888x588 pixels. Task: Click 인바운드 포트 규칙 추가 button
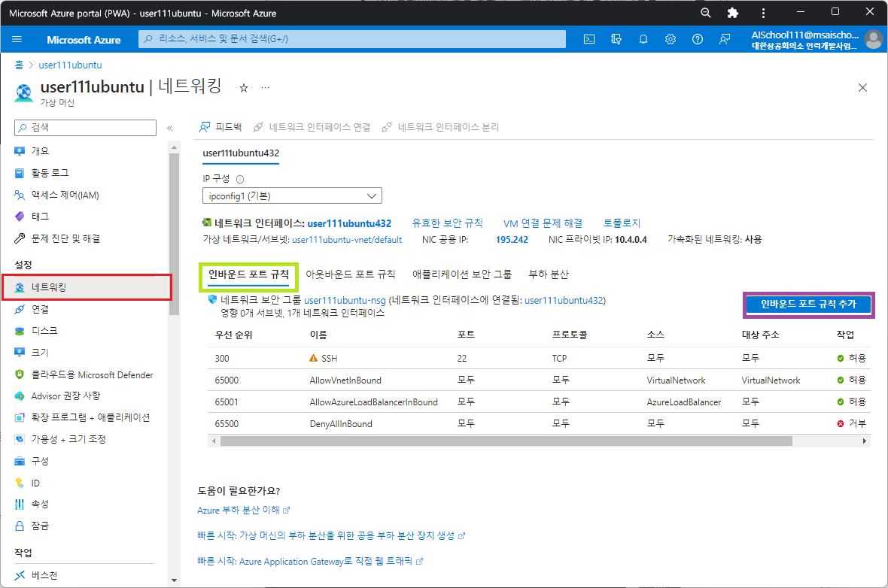click(x=808, y=305)
